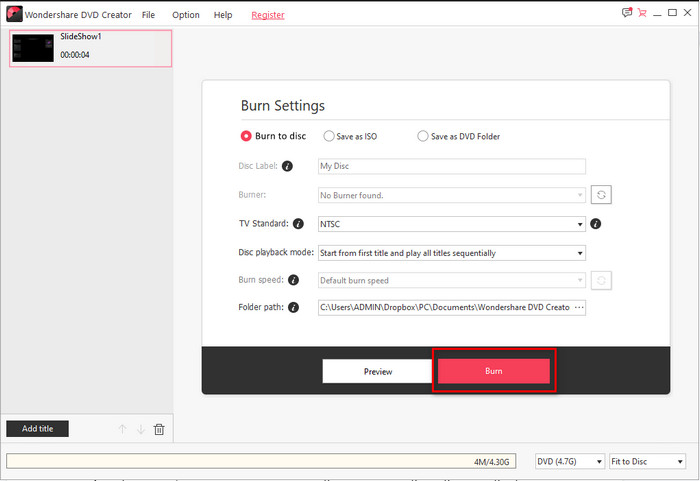
Task: Open the TV Standard NTSC dropdown
Action: [x=452, y=224]
